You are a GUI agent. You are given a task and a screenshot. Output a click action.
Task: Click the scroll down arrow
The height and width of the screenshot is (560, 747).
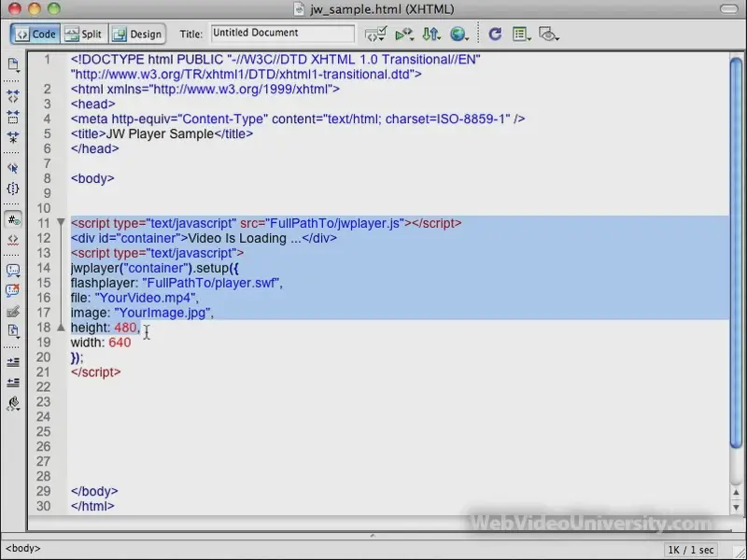736,508
